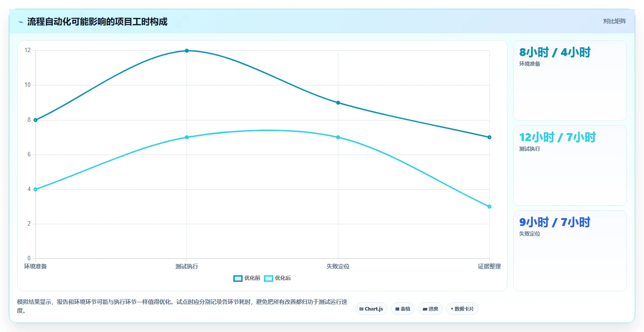Click the y-axis value 10
This screenshot has width=644, height=332.
tap(28, 85)
